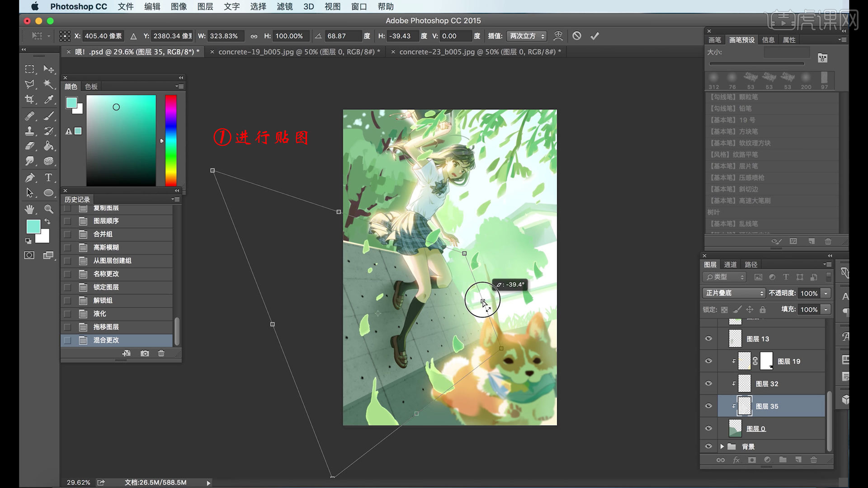Select the Eyedropper tool
This screenshot has width=868, height=488.
pyautogui.click(x=48, y=99)
